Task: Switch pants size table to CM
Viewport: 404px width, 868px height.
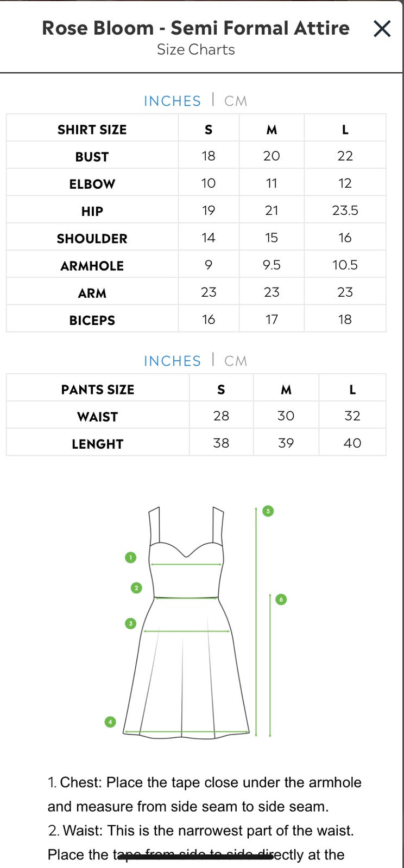Action: (x=236, y=361)
